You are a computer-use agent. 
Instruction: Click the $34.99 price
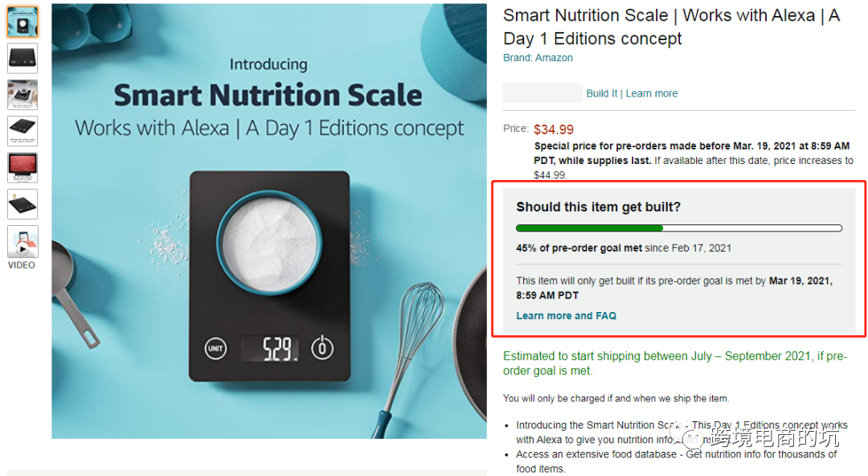click(x=554, y=129)
